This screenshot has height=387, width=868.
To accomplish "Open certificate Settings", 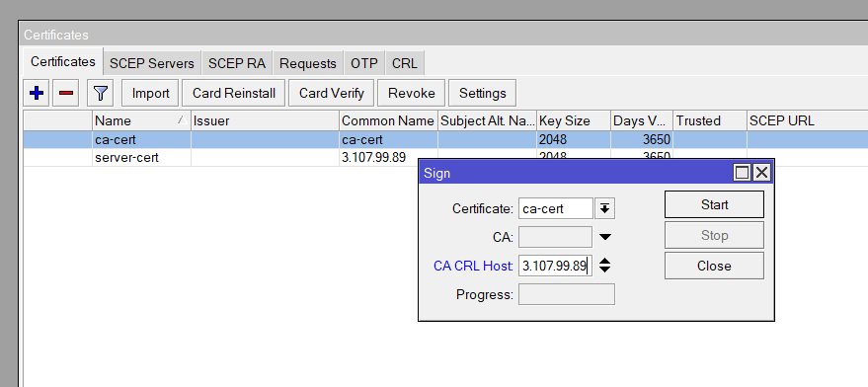I will pos(483,93).
